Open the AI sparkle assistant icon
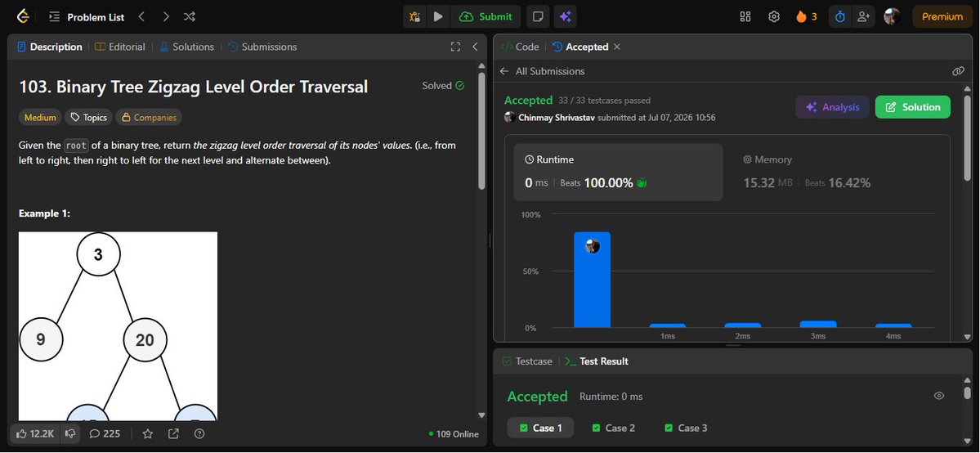 (566, 17)
